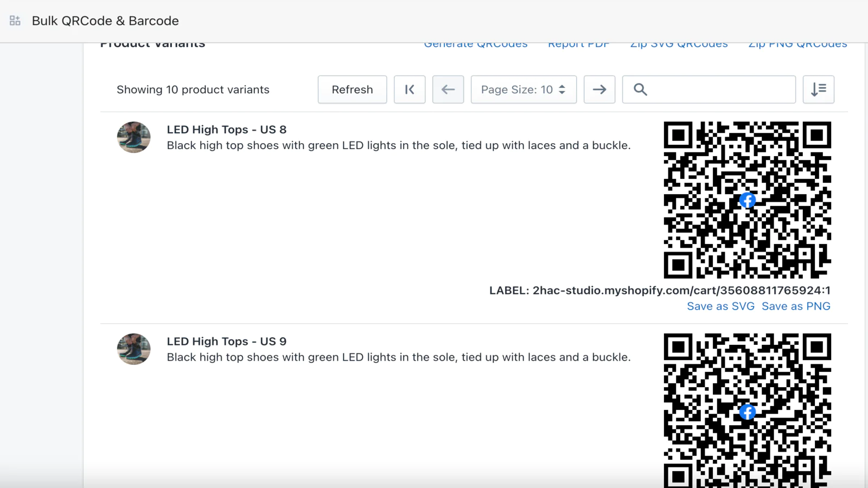Click the search magnifier icon
Screen dimensions: 868x488
pos(640,89)
